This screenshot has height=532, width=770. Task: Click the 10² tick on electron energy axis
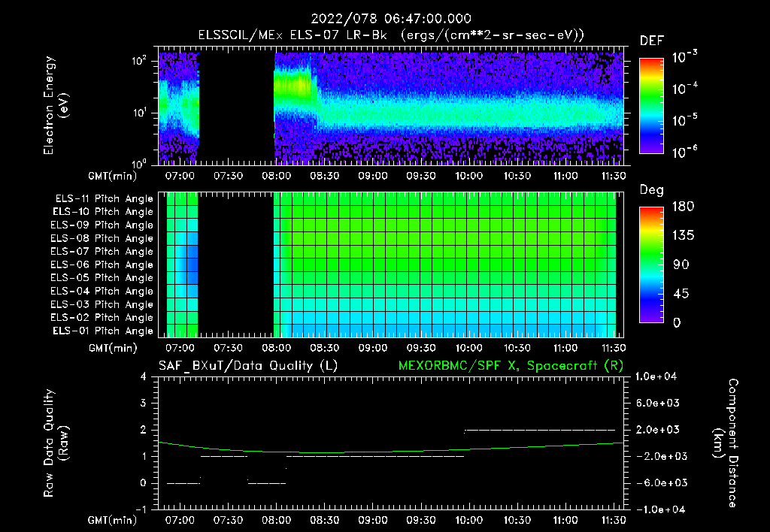(x=139, y=62)
